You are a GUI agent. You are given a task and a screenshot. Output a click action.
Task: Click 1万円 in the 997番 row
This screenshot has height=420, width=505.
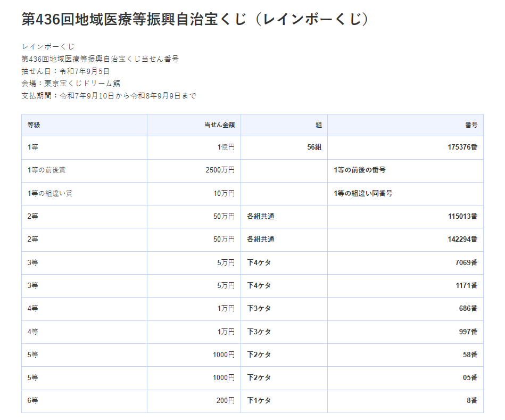pos(226,332)
